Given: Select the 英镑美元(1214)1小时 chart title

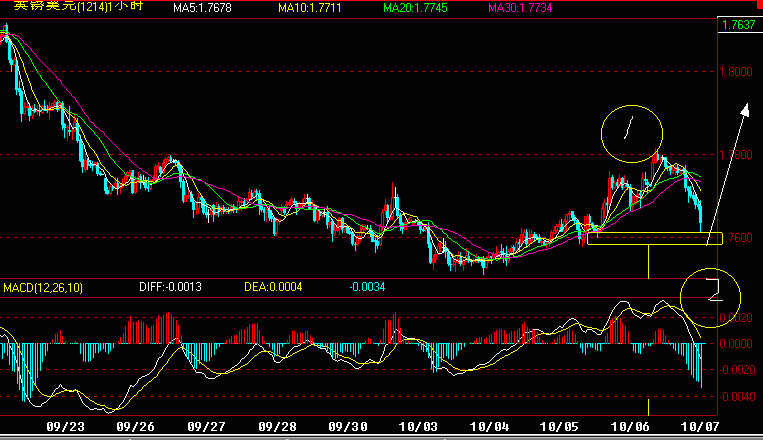Looking at the screenshot, I should pyautogui.click(x=78, y=6).
